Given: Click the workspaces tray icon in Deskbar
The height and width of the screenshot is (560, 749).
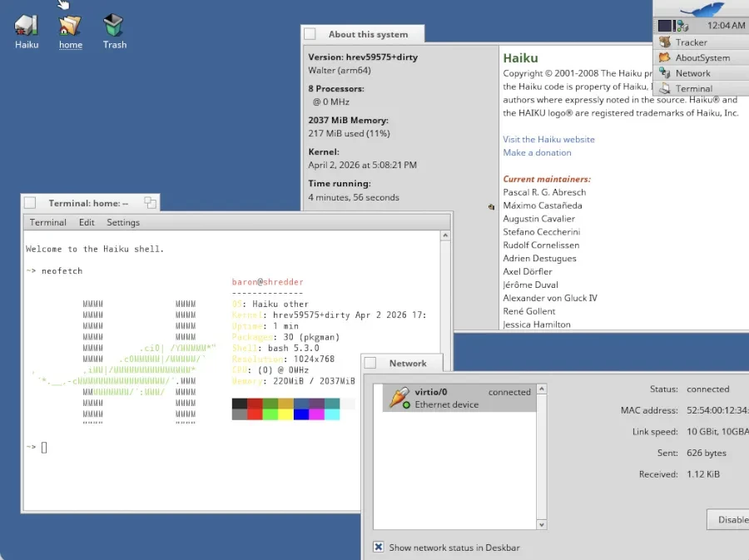Looking at the screenshot, I should pyautogui.click(x=665, y=26).
